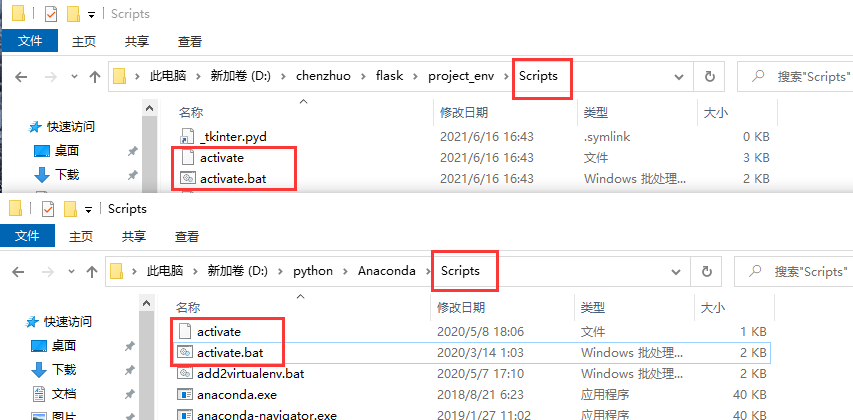Viewport: 853px width, 420px height.
Task: Select activate file icon dated 2020/5/8
Action: 184,331
